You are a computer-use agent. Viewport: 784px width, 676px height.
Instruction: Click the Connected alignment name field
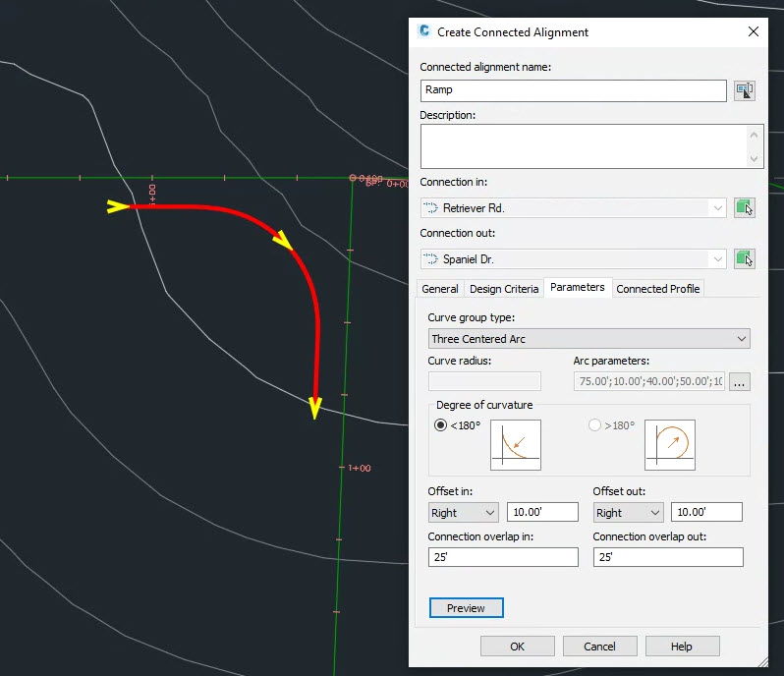(x=574, y=90)
